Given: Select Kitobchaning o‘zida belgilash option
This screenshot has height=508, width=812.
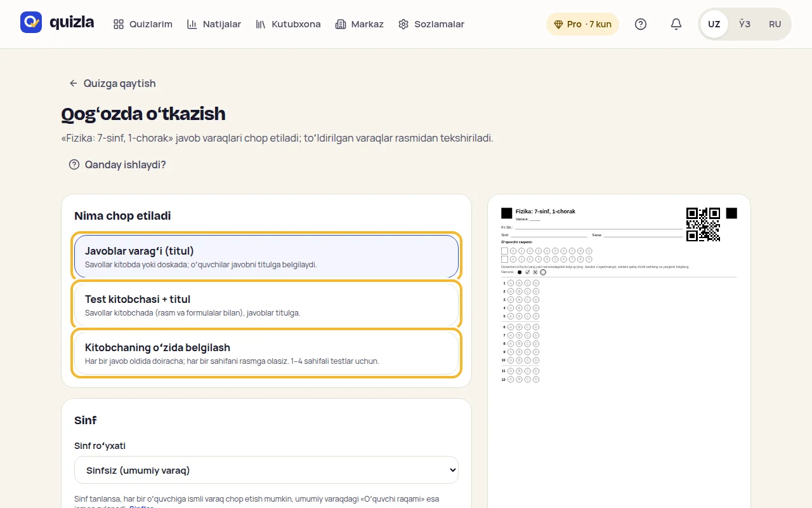Looking at the screenshot, I should click(x=266, y=353).
